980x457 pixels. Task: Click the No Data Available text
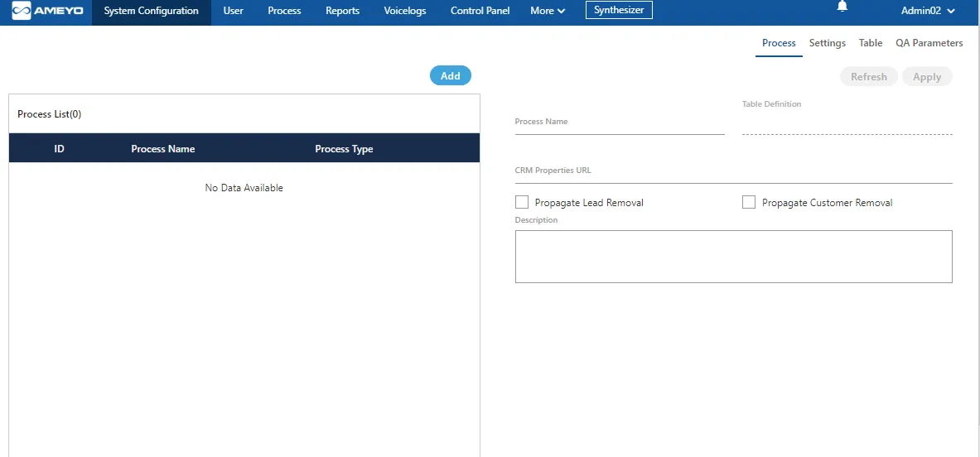[x=244, y=188]
